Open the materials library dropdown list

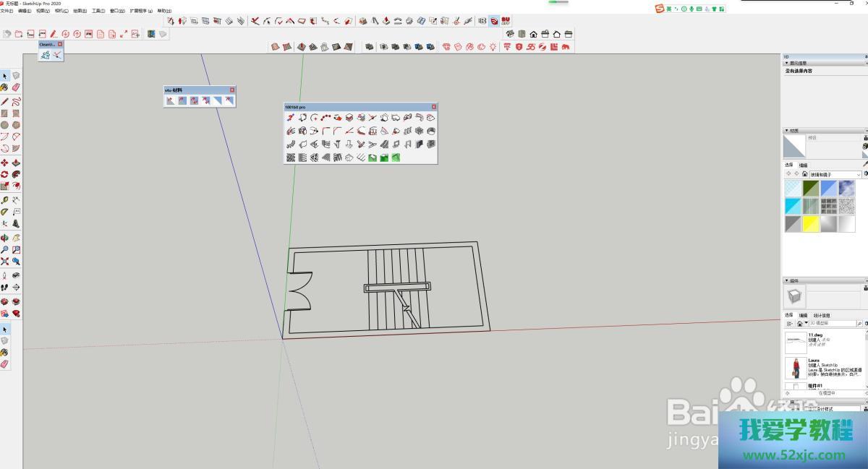(859, 174)
